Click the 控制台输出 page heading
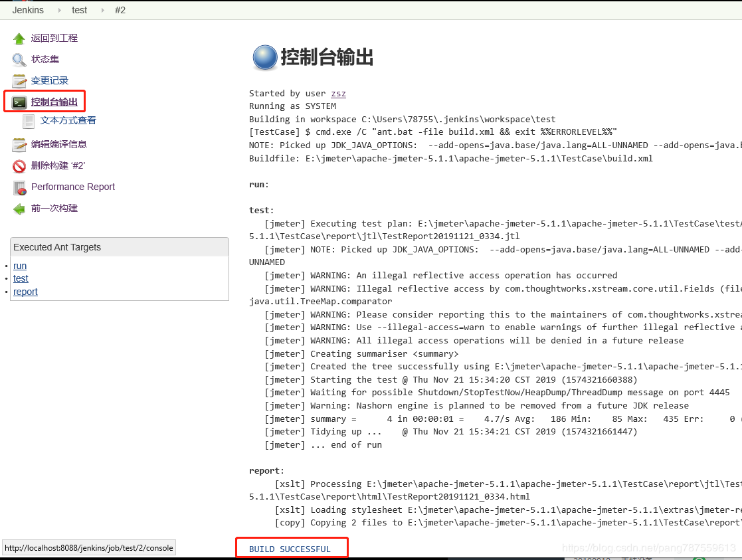The height and width of the screenshot is (560, 742). tap(327, 57)
